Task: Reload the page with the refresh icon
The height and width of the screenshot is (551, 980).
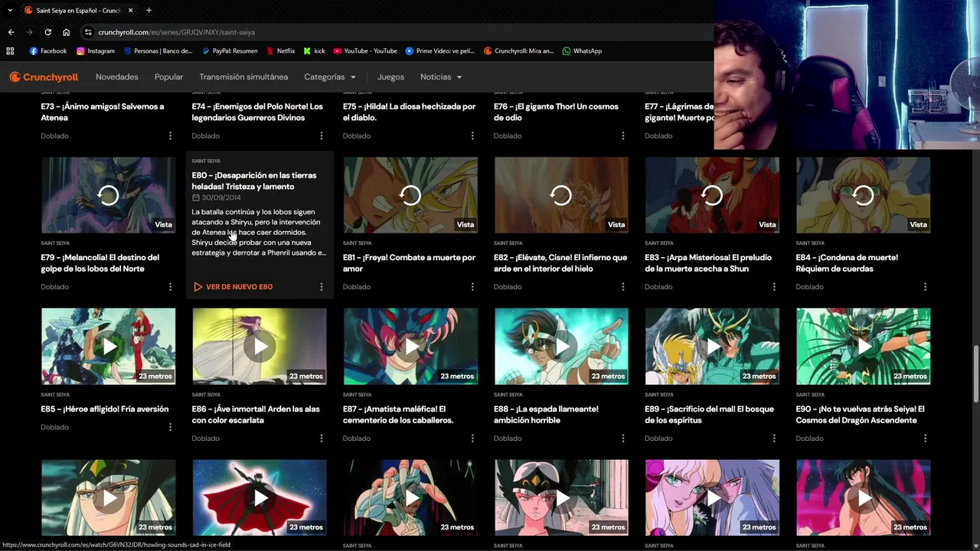Action: 47,32
